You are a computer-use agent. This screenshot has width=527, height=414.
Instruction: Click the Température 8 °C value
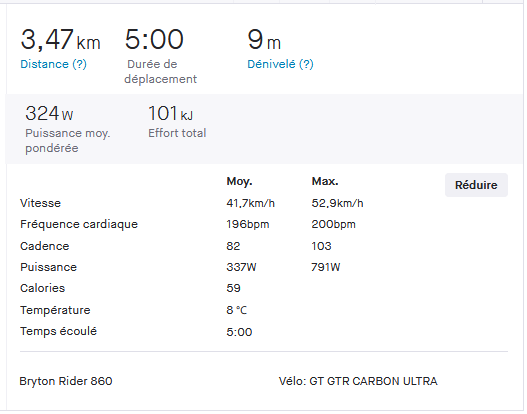pyautogui.click(x=238, y=311)
